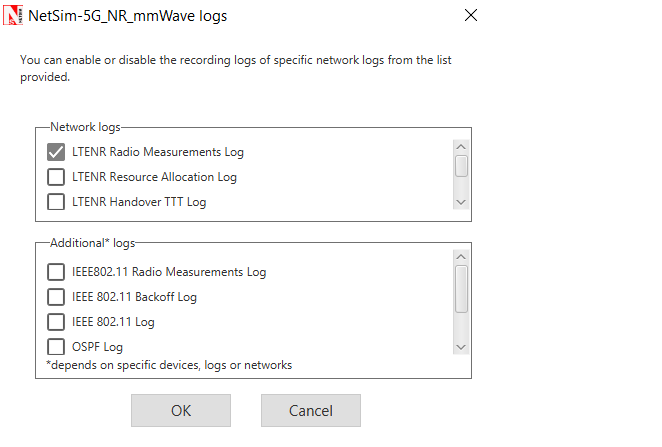
Task: Click the 'LTENR Resource Allocation Log' label
Action: [154, 177]
